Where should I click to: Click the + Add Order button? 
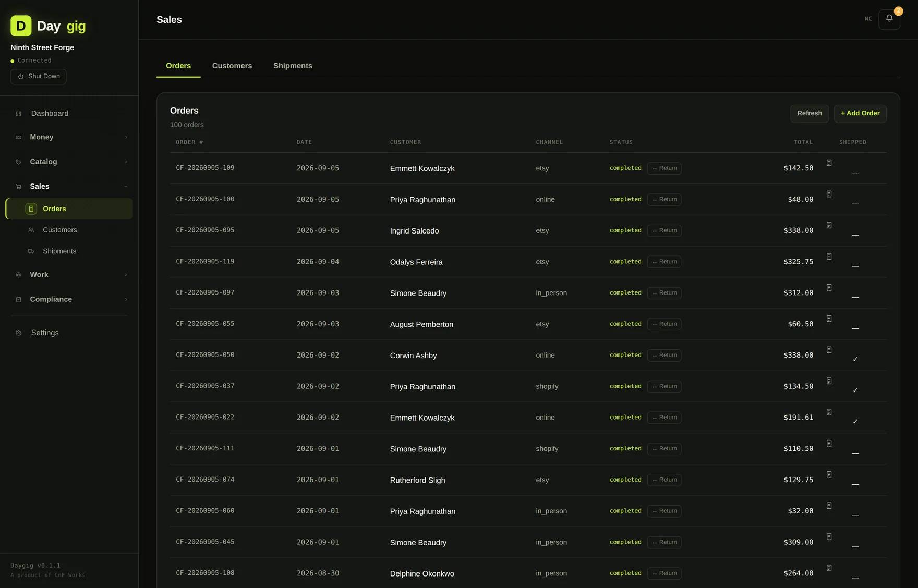click(x=860, y=113)
